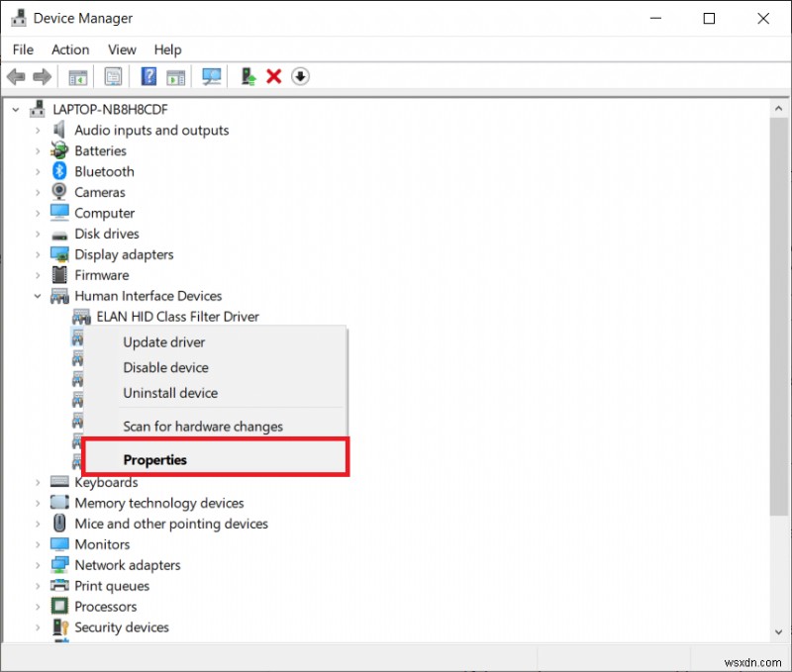Expand the Keyboards category
This screenshot has height=672, width=792.
coord(37,482)
